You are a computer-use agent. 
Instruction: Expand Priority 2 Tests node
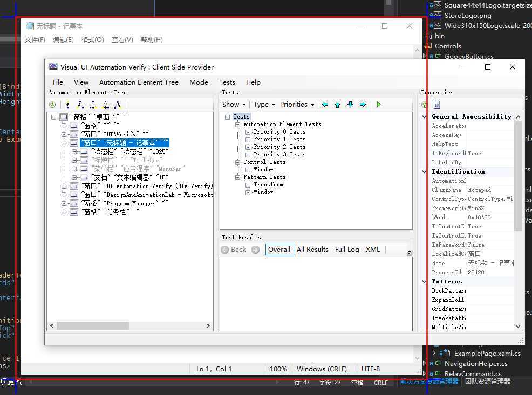click(x=248, y=147)
